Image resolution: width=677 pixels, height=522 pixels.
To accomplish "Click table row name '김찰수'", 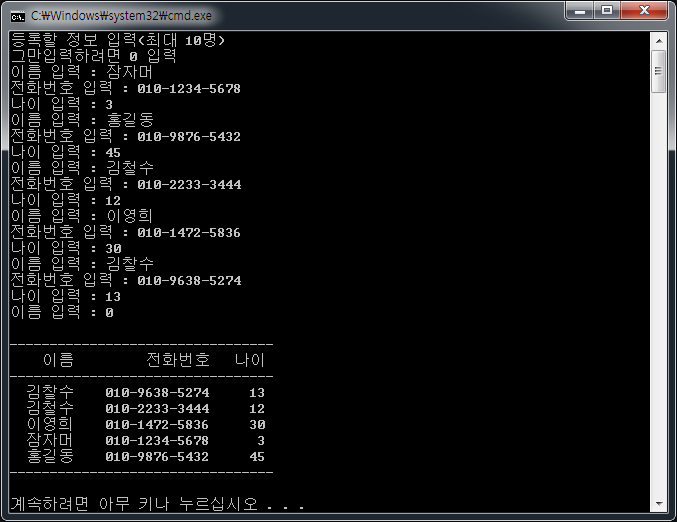I will (x=50, y=392).
